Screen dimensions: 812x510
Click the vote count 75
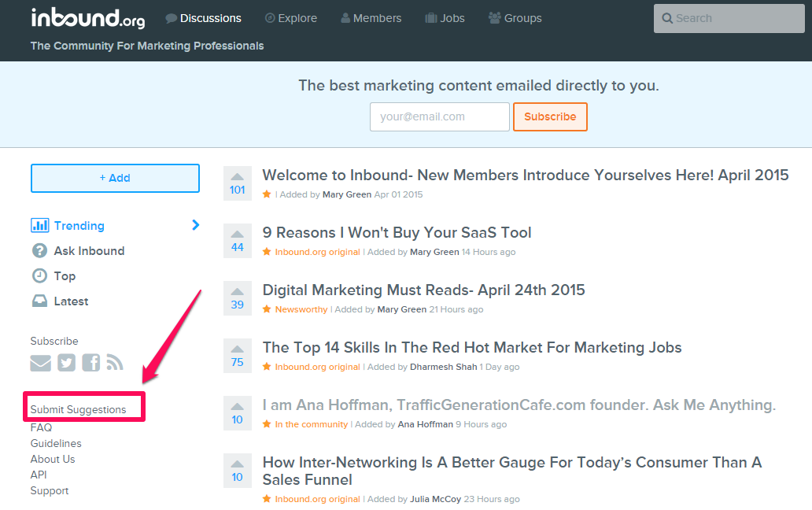237,363
